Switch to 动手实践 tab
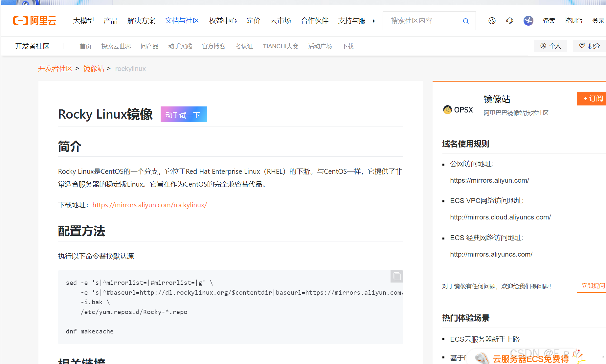This screenshot has height=364, width=606. coord(180,46)
